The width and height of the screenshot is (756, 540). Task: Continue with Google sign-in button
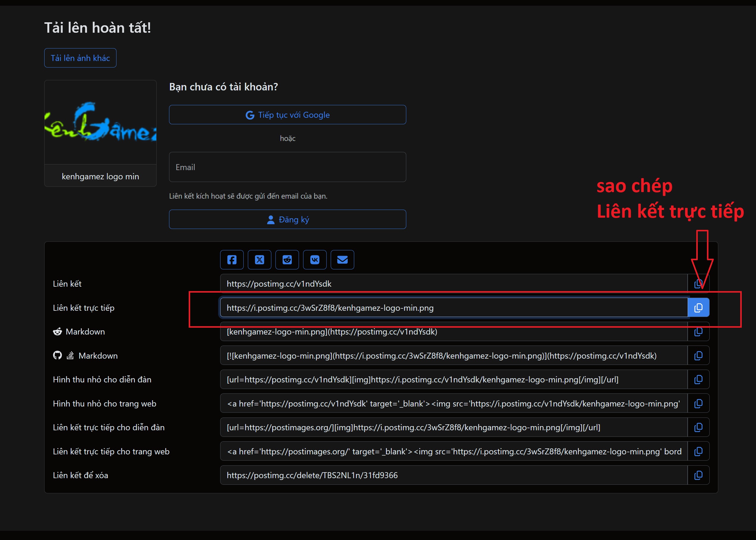[x=287, y=115]
